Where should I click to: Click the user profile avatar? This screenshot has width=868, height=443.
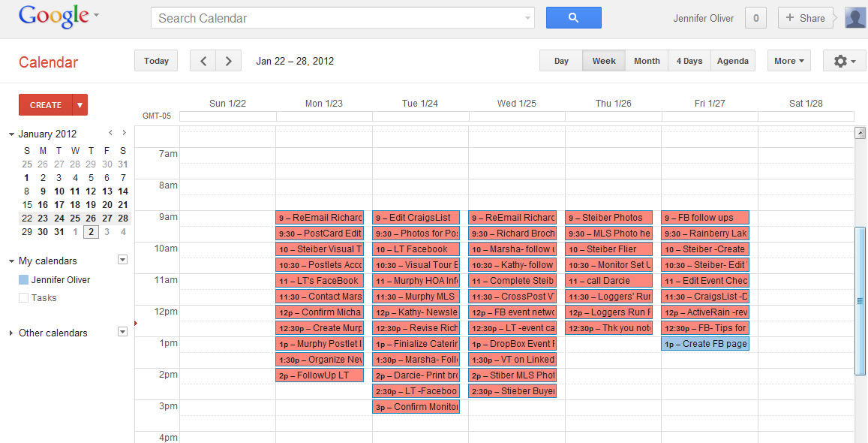pyautogui.click(x=855, y=18)
